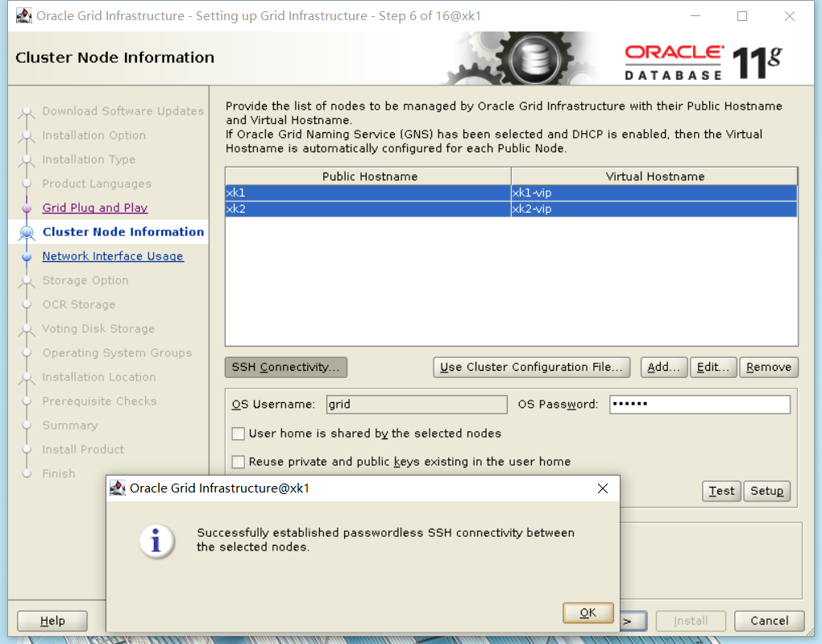This screenshot has height=644, width=822.
Task: Click the Cluster Node Information step marker icon
Action: (27, 232)
